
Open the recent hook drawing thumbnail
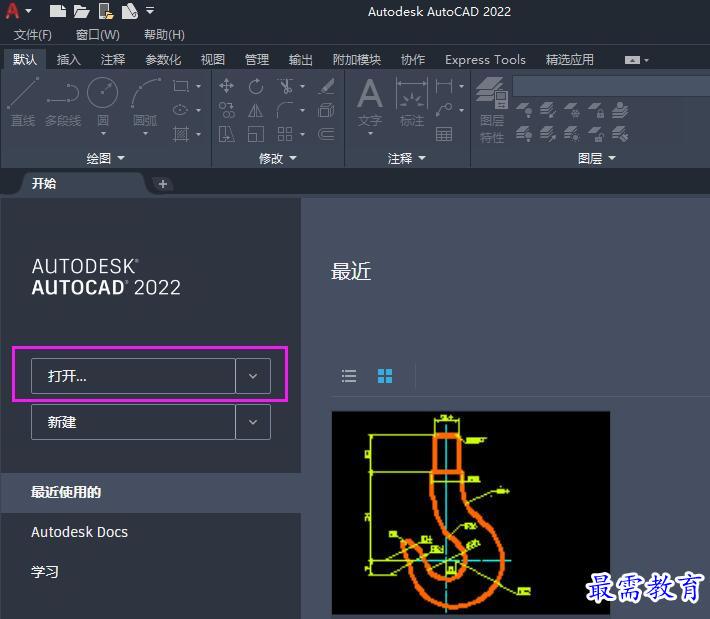[470, 513]
